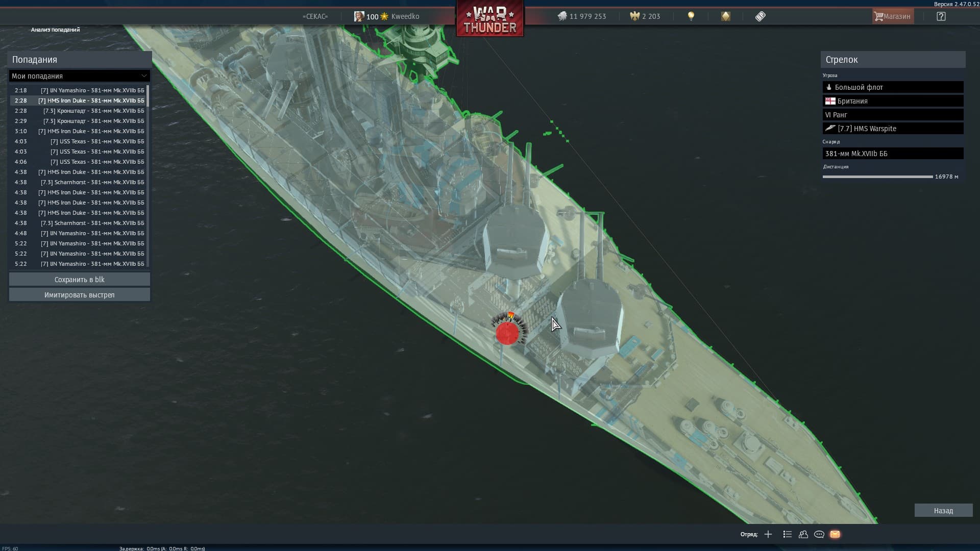Open the golden emblem icon in top bar
The height and width of the screenshot is (551, 980).
point(725,16)
